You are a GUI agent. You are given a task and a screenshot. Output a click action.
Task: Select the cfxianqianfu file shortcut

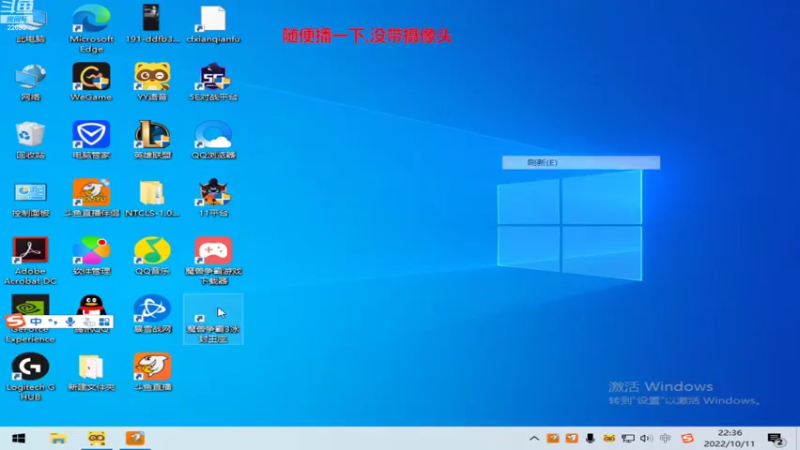point(213,23)
